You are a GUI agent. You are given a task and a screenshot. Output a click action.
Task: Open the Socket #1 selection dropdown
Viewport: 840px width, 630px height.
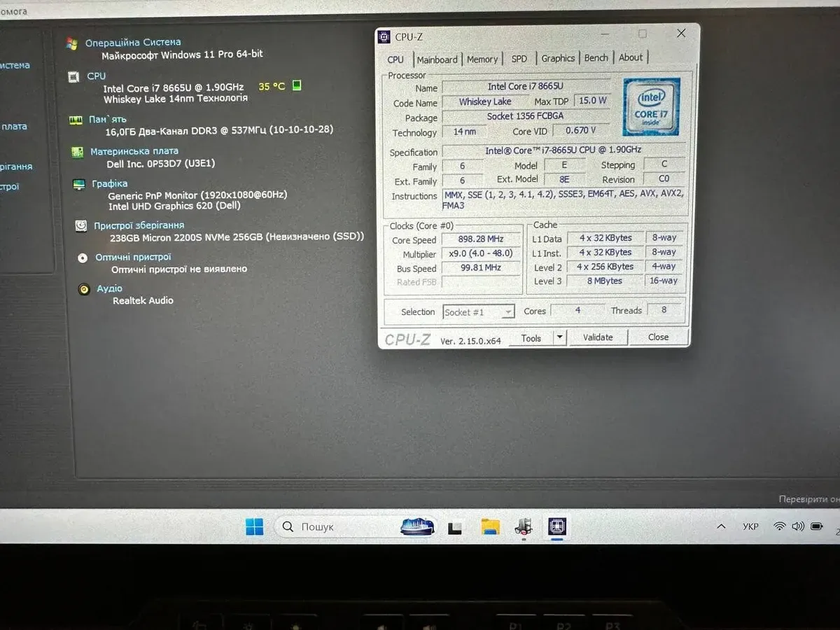pos(479,312)
